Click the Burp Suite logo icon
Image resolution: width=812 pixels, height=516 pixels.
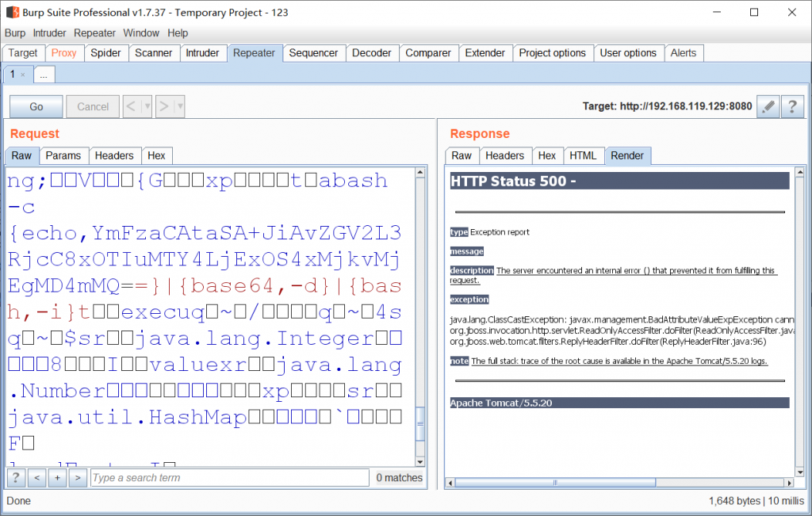click(x=13, y=12)
